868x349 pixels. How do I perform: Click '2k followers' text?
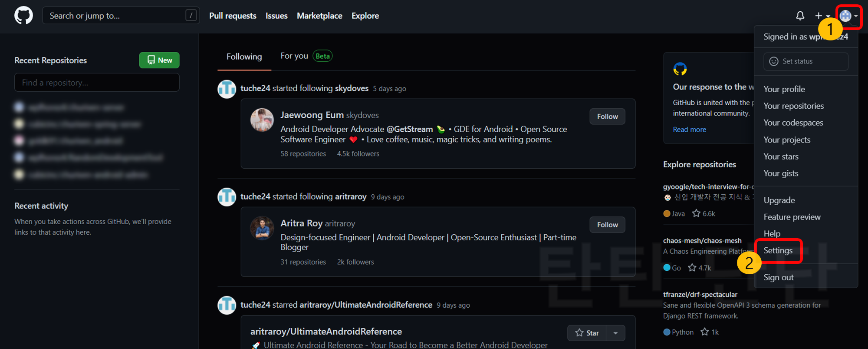[355, 262]
